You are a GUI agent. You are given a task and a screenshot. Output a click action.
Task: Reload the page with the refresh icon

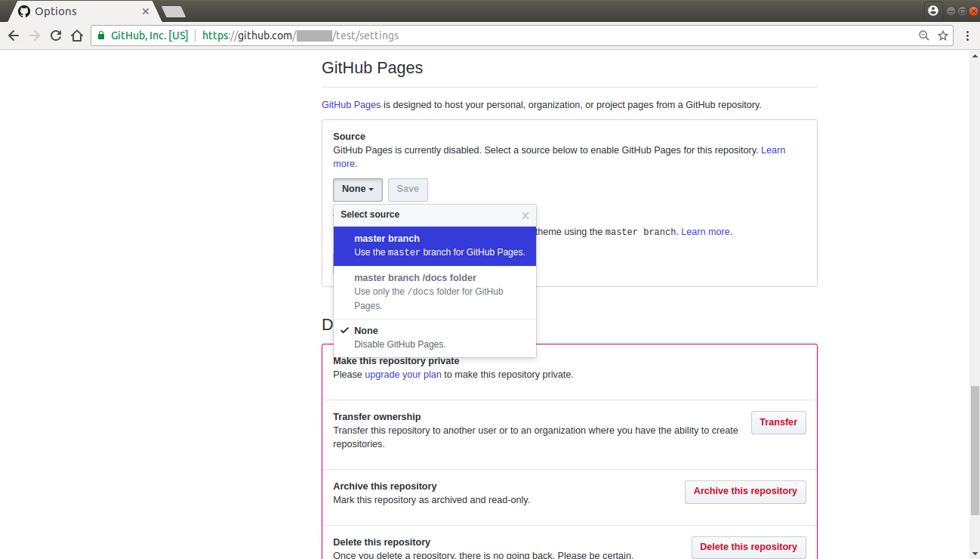56,36
